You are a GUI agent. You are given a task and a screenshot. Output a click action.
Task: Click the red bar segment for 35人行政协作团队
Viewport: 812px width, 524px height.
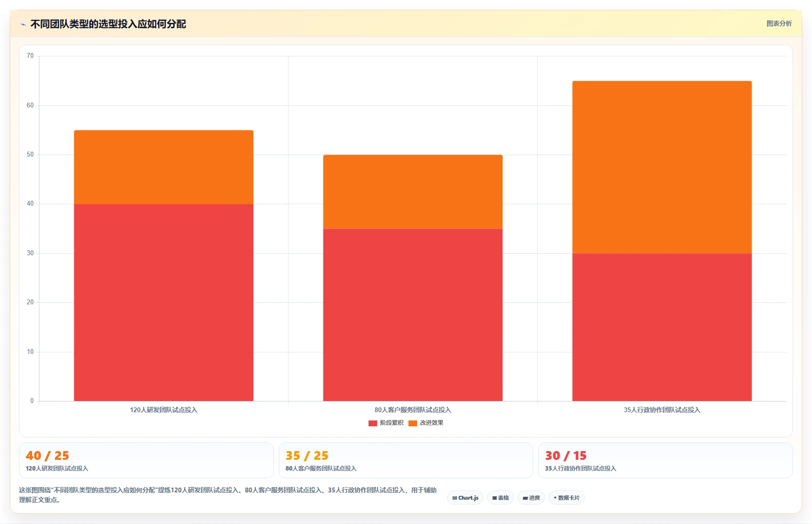coord(662,327)
